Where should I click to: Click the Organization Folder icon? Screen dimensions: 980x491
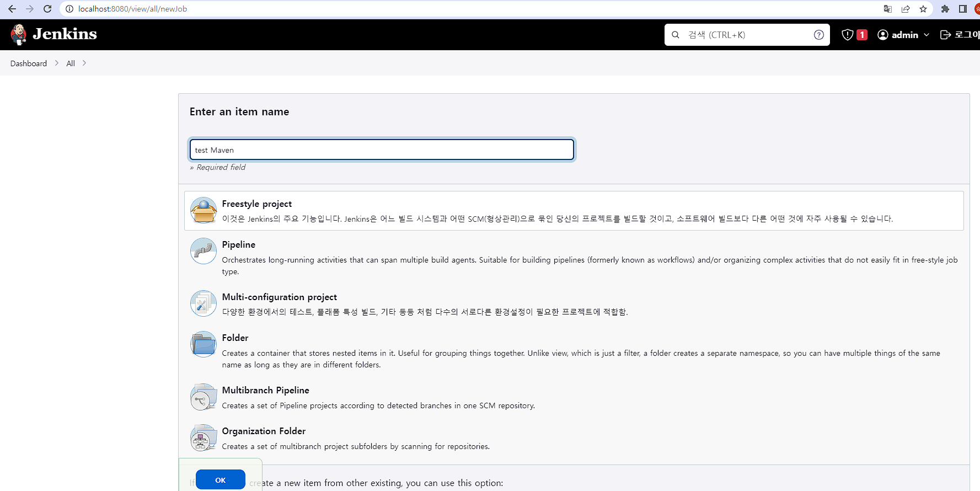point(204,437)
